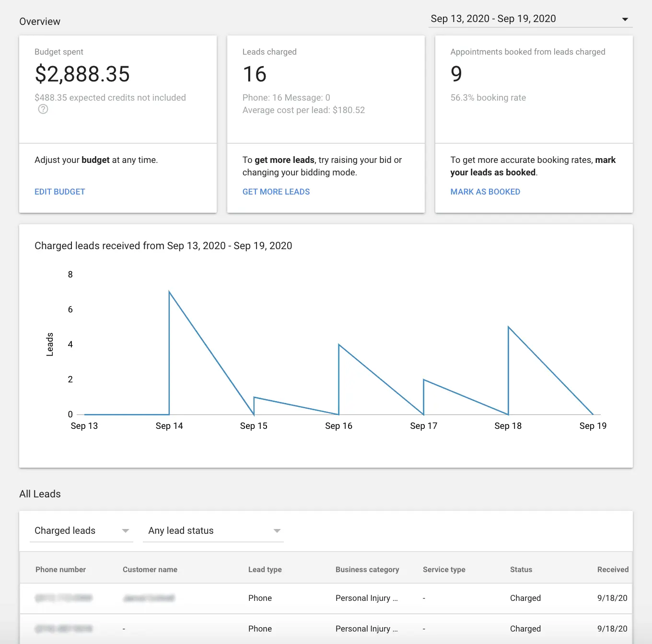The width and height of the screenshot is (652, 644).
Task: Click the All Leads heading
Action: point(40,494)
